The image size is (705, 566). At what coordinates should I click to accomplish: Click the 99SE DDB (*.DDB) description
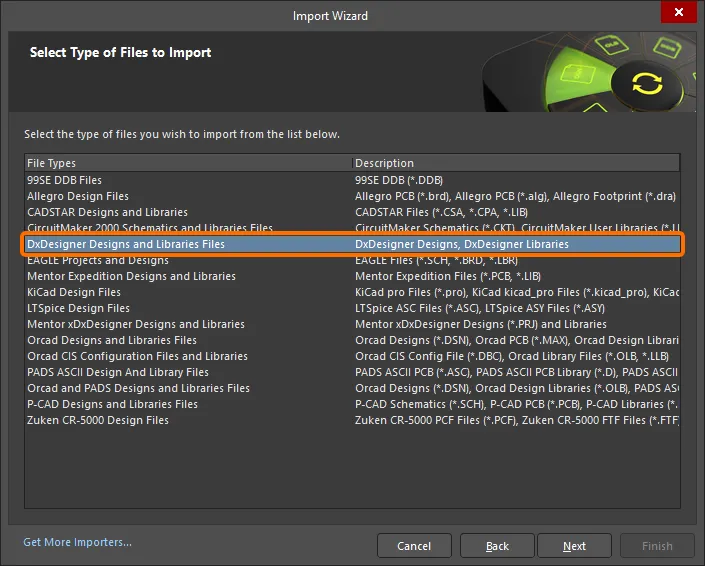pos(399,180)
